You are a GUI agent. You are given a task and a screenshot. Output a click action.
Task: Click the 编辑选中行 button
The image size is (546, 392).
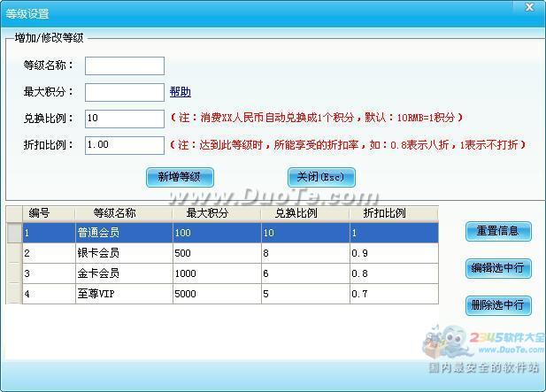[498, 268]
